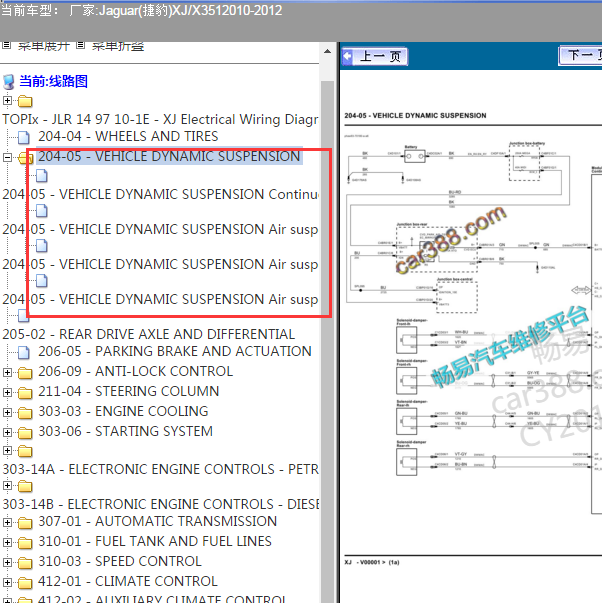Screen dimensions: 602x603
Task: Open '204-04 - WHEELS AND TIRES'
Action: point(128,136)
